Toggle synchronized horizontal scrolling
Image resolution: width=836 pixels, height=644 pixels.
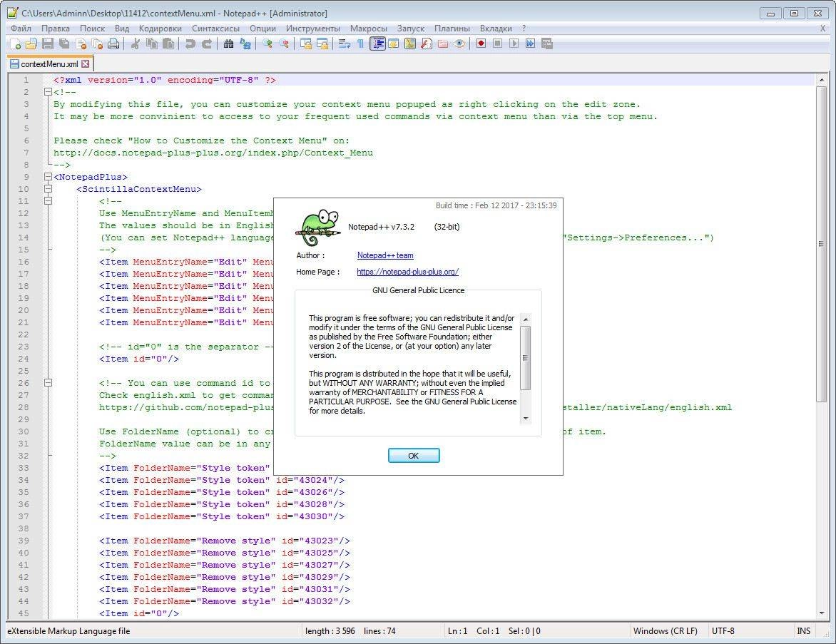322,44
